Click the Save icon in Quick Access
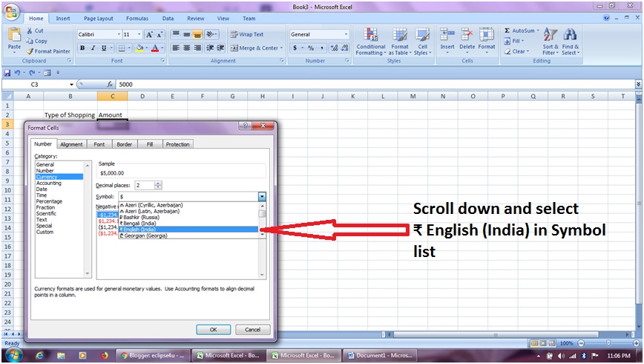 [7, 73]
